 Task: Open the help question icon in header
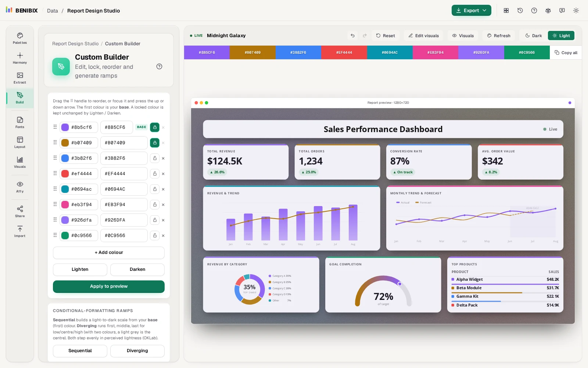pyautogui.click(x=534, y=11)
